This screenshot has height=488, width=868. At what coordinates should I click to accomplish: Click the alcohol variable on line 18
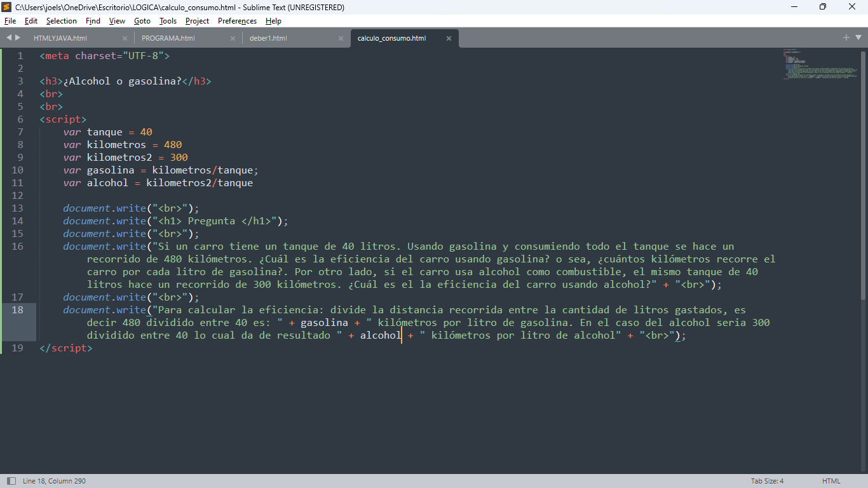click(x=381, y=335)
